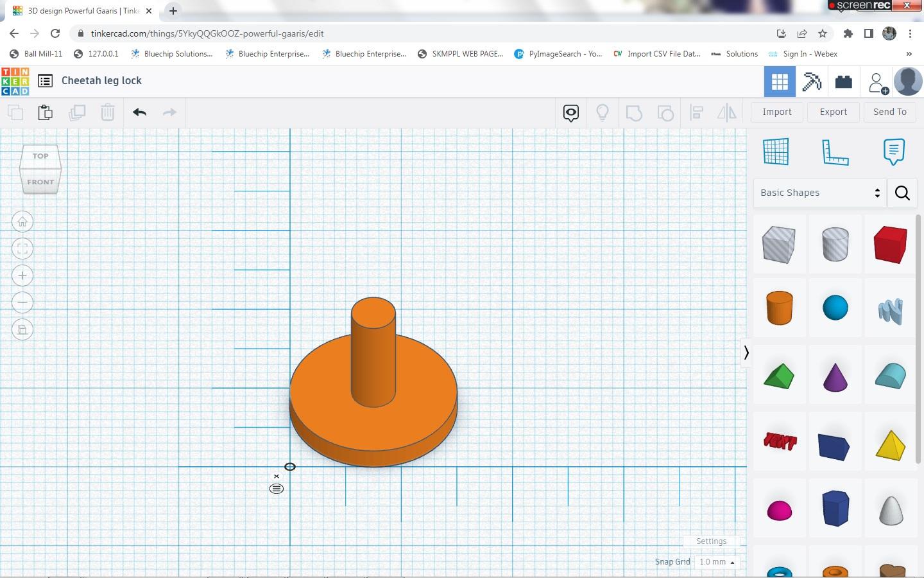Click the Mirror tool icon
Image resolution: width=924 pixels, height=578 pixels.
coord(727,113)
